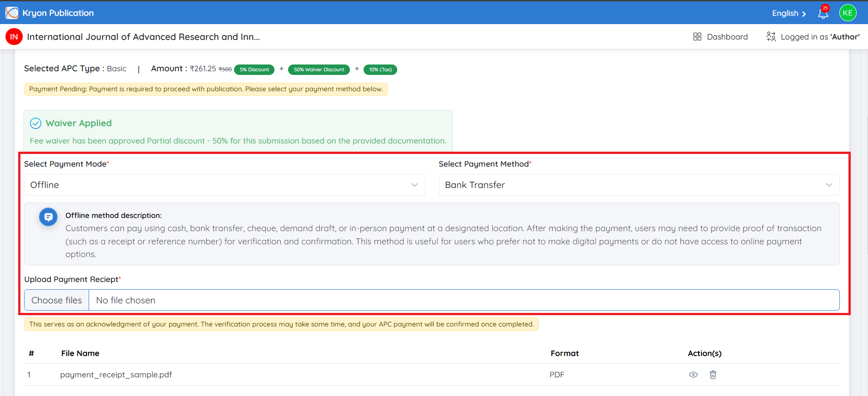Click the Choose files button
Screen dimensions: 868x396
tap(57, 300)
